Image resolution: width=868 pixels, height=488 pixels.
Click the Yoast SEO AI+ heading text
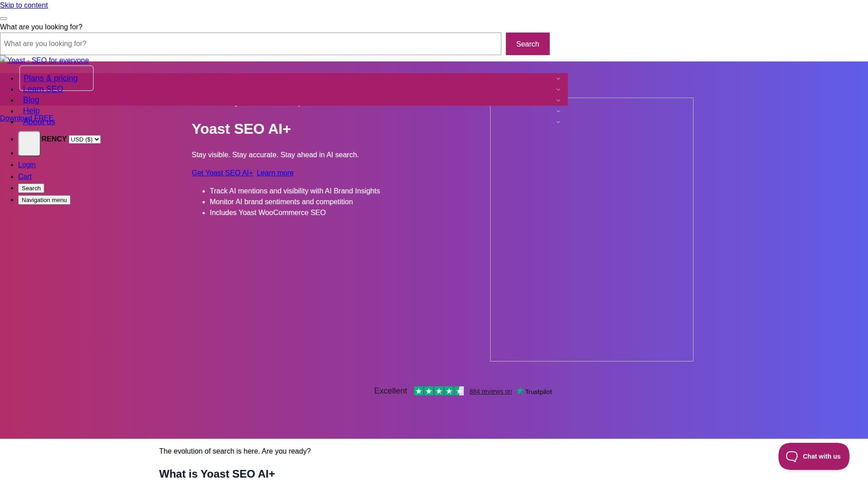tap(241, 129)
